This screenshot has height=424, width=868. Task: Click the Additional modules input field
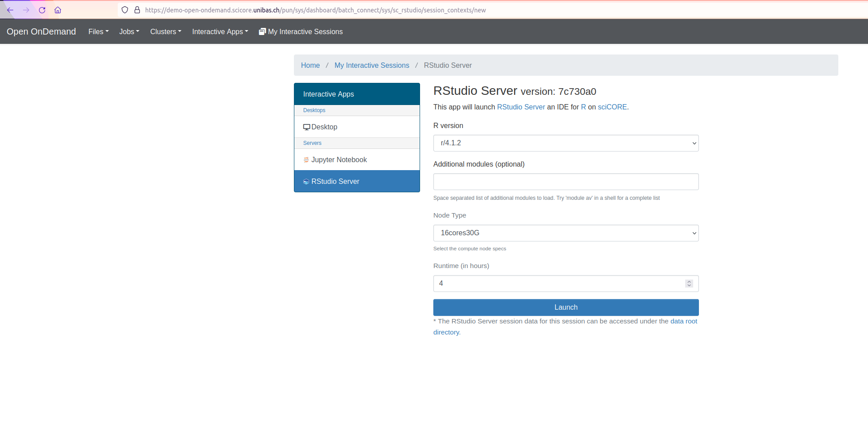click(x=565, y=182)
